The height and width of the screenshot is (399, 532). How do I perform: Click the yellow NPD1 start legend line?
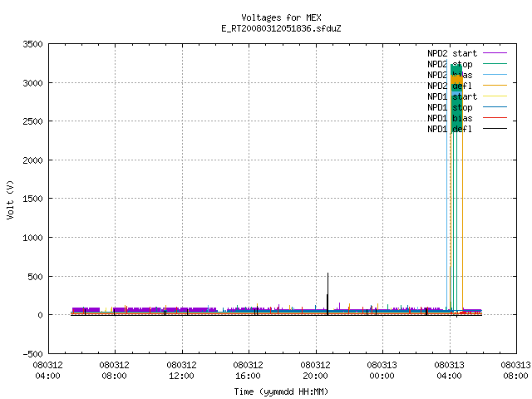click(495, 96)
